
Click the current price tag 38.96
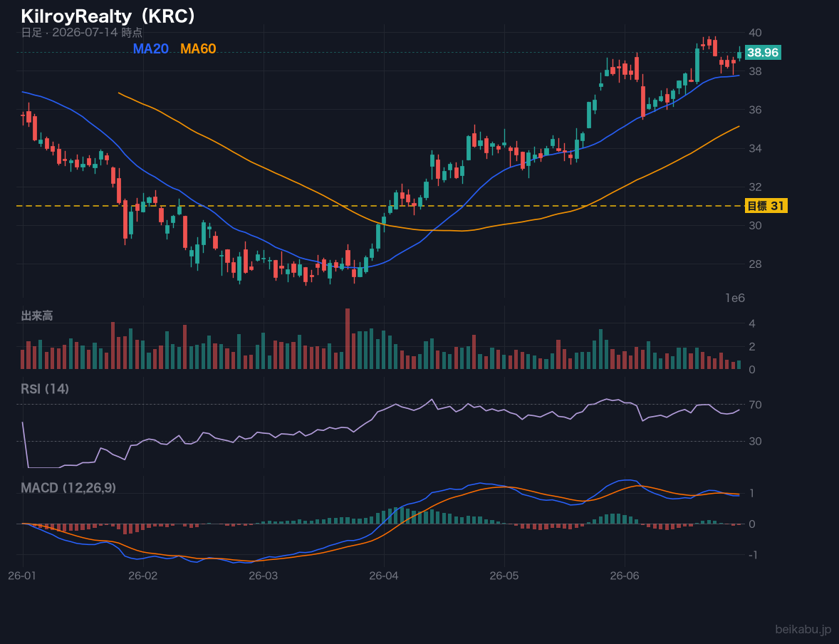[763, 53]
